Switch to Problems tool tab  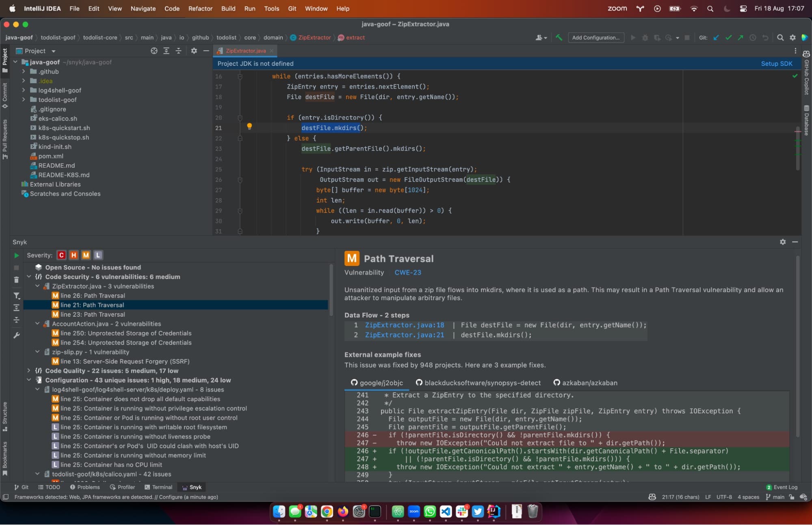pyautogui.click(x=85, y=487)
